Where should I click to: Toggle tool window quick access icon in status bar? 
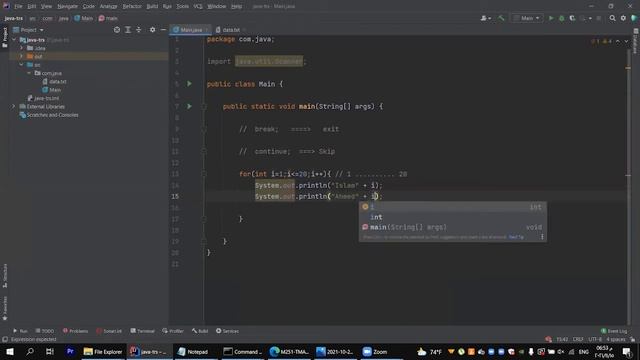point(4,339)
